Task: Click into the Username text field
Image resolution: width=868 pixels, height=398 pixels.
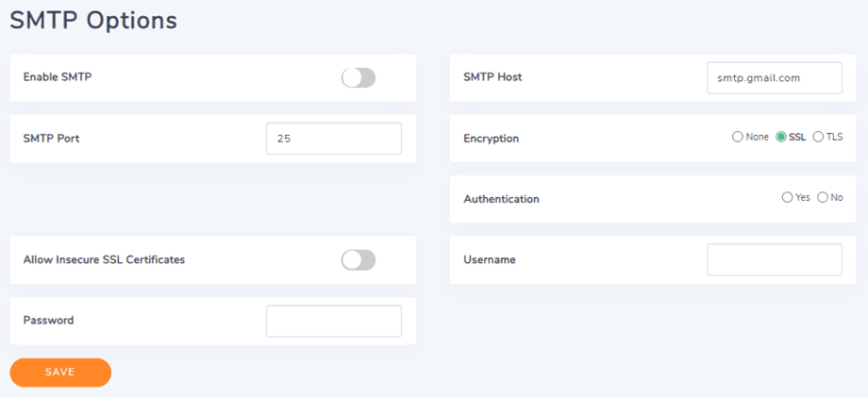Action: tap(774, 259)
